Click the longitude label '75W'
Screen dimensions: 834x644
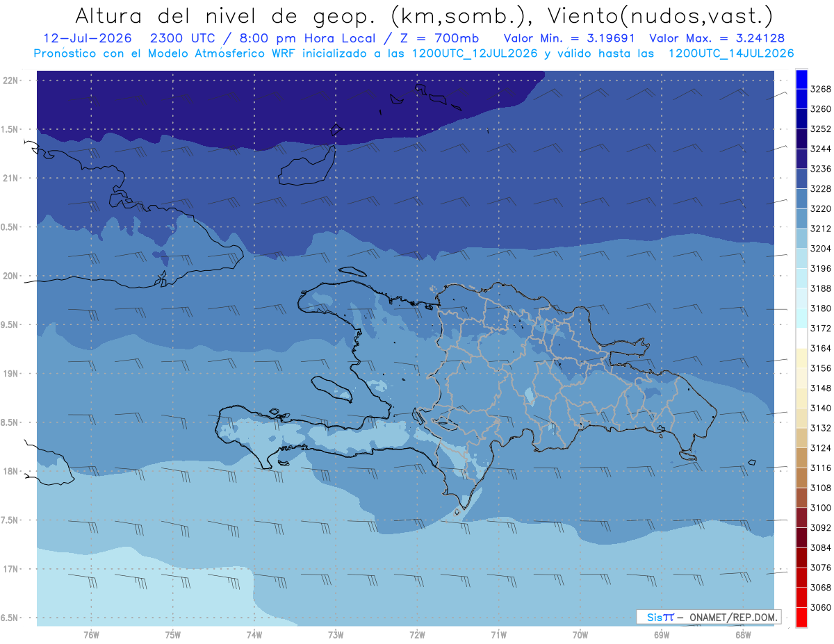[173, 634]
